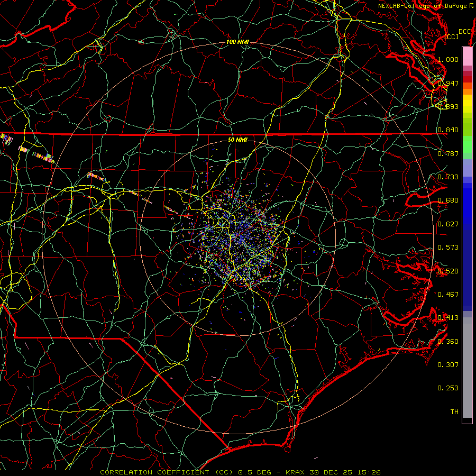Click the CORRELATION COEFFICIENT title in the bottom caption
This screenshot has width=476, height=476.
[x=154, y=472]
